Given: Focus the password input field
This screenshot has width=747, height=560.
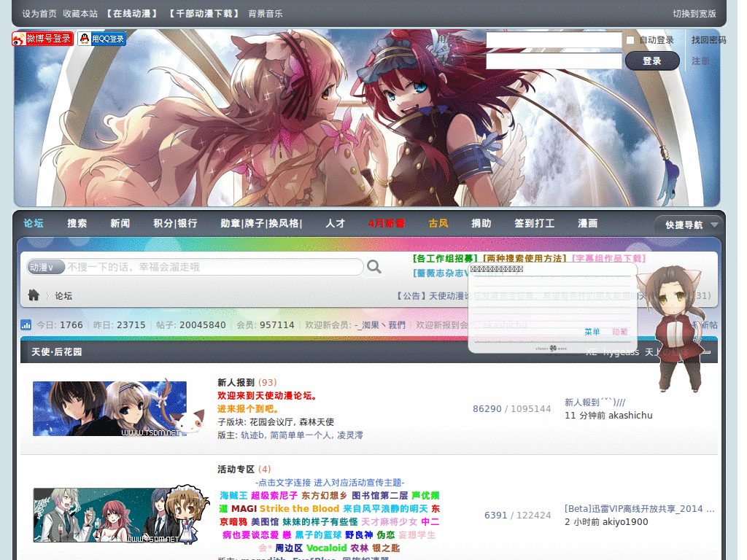Looking at the screenshot, I should pyautogui.click(x=554, y=61).
